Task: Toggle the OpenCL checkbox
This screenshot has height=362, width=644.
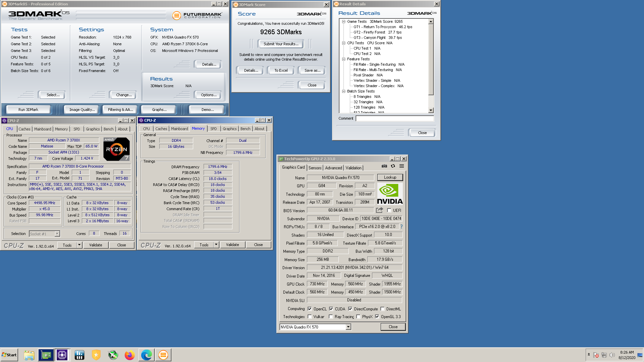Action: 310,309
